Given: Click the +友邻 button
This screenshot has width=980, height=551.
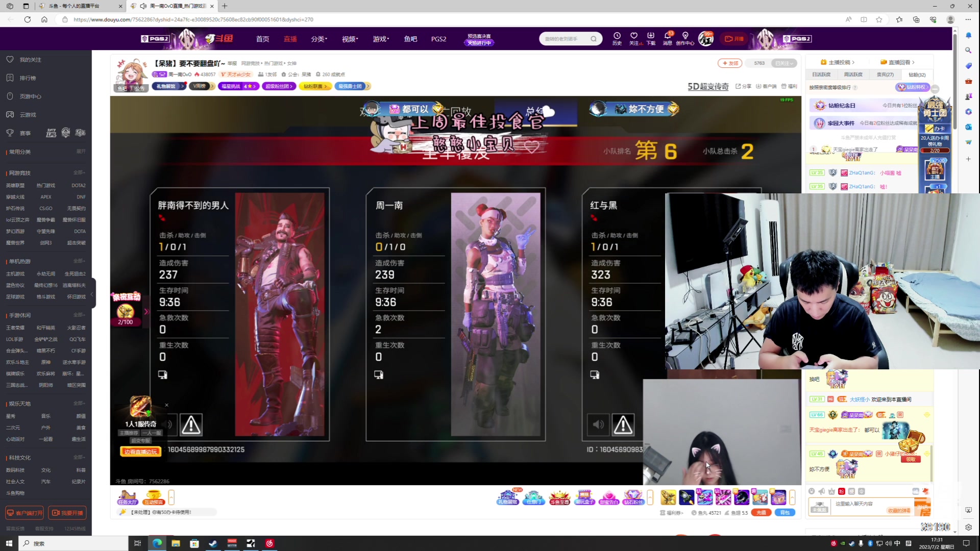Looking at the screenshot, I should [x=730, y=63].
